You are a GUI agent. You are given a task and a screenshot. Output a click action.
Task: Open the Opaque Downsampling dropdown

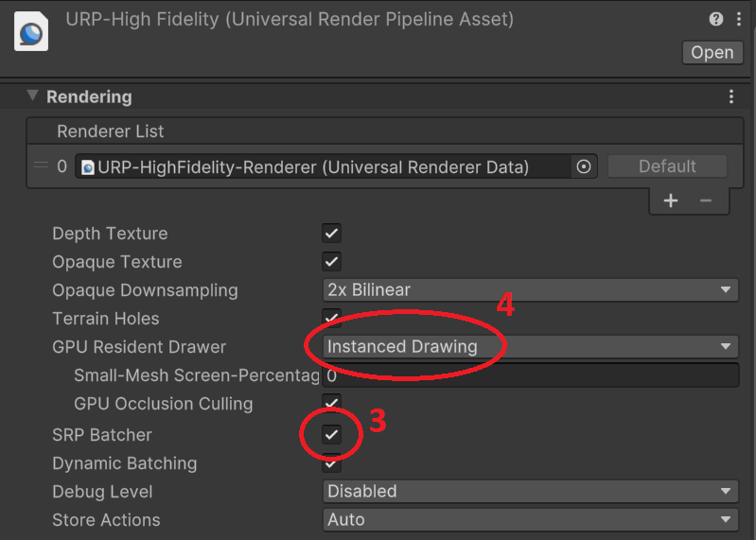(531, 290)
